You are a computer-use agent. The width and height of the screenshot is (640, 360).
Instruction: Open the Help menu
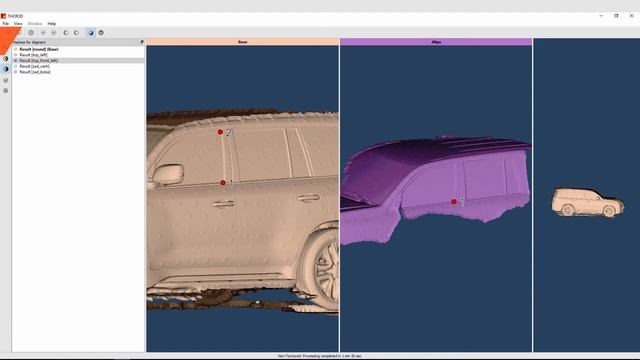coord(51,24)
